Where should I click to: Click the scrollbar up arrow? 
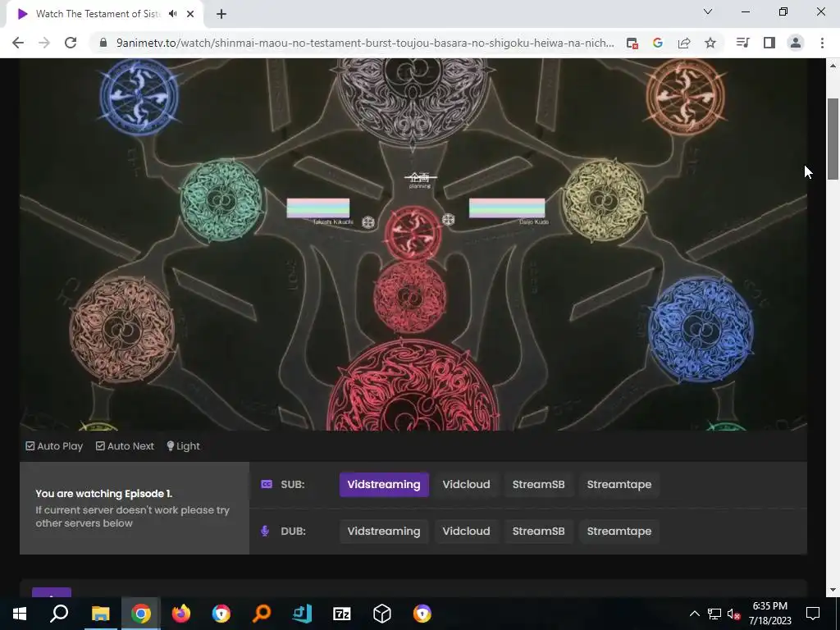[833, 66]
